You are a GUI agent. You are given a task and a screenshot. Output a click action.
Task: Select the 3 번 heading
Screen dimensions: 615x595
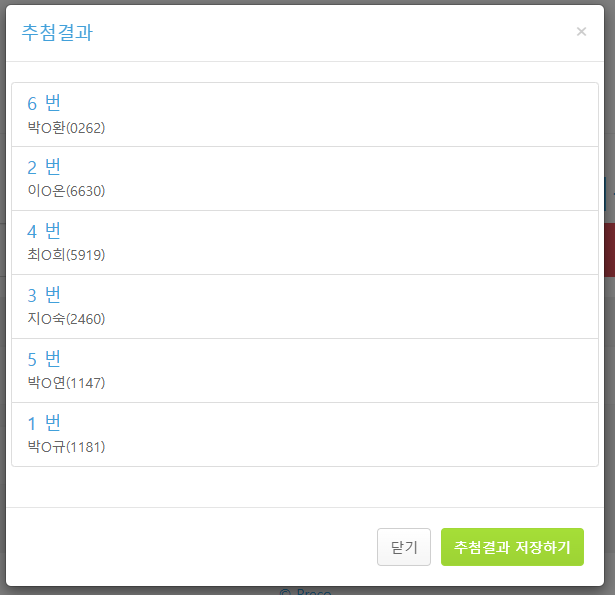click(44, 295)
